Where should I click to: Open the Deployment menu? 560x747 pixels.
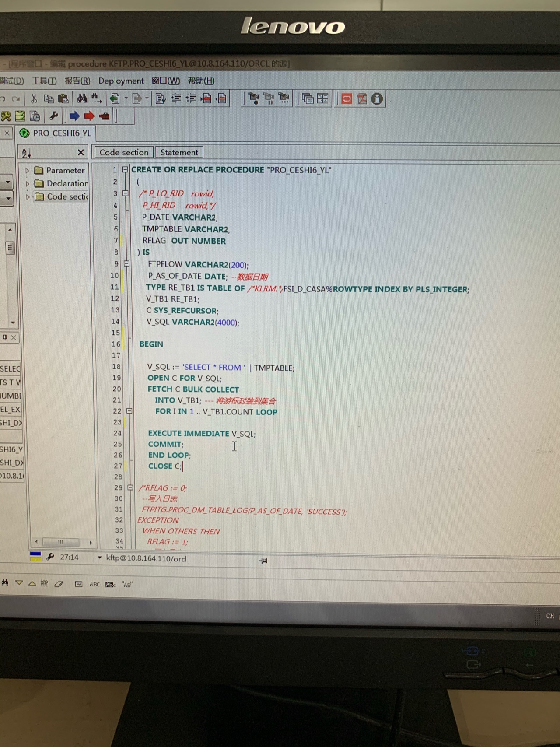coord(121,81)
